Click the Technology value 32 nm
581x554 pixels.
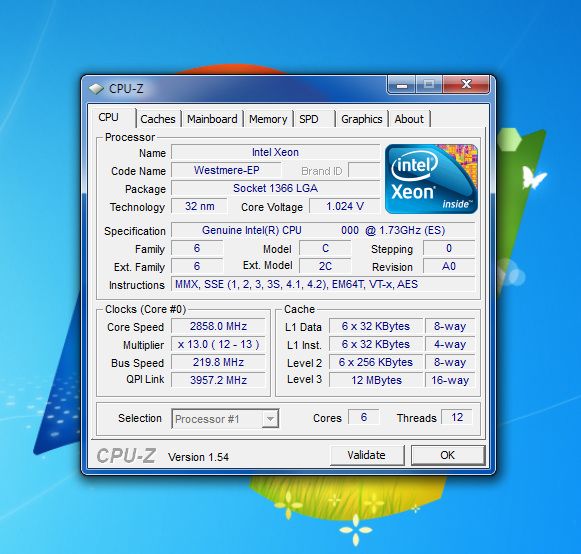[x=199, y=206]
